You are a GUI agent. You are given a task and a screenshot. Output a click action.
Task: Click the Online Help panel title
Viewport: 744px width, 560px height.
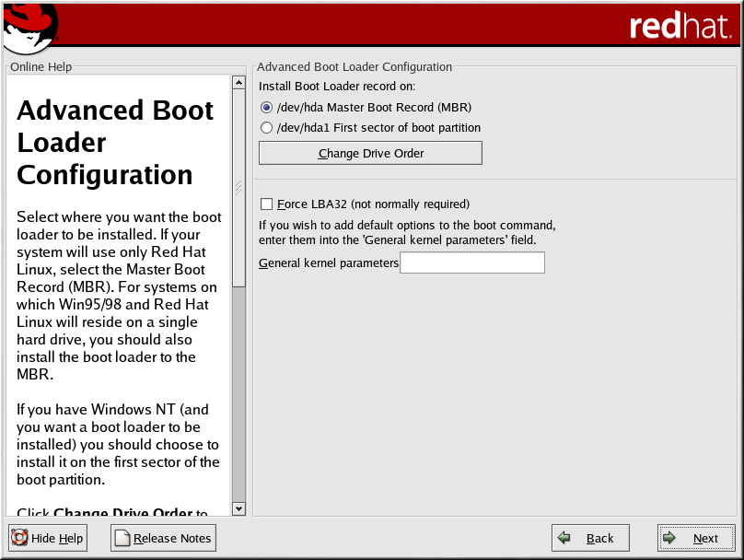tap(41, 67)
